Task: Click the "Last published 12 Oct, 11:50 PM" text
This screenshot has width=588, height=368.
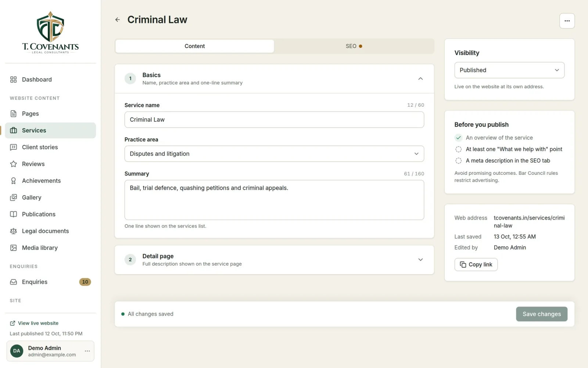Action: 46,334
